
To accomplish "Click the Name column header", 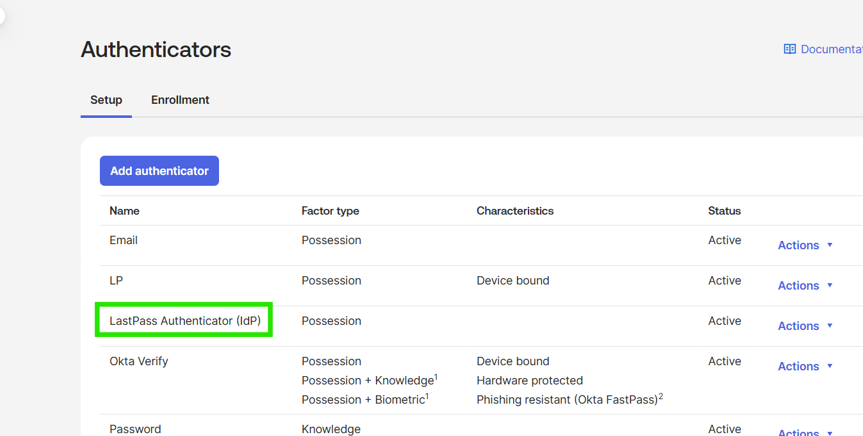I will coord(125,211).
